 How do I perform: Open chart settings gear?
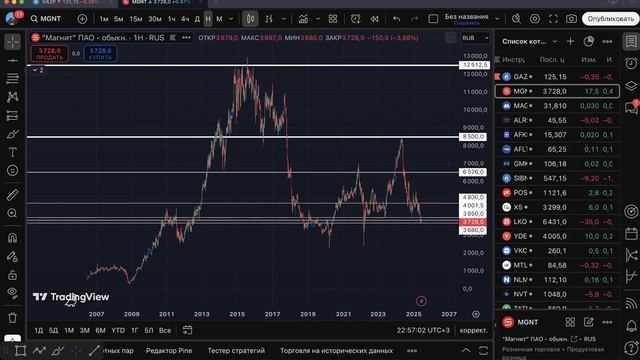pos(535,19)
